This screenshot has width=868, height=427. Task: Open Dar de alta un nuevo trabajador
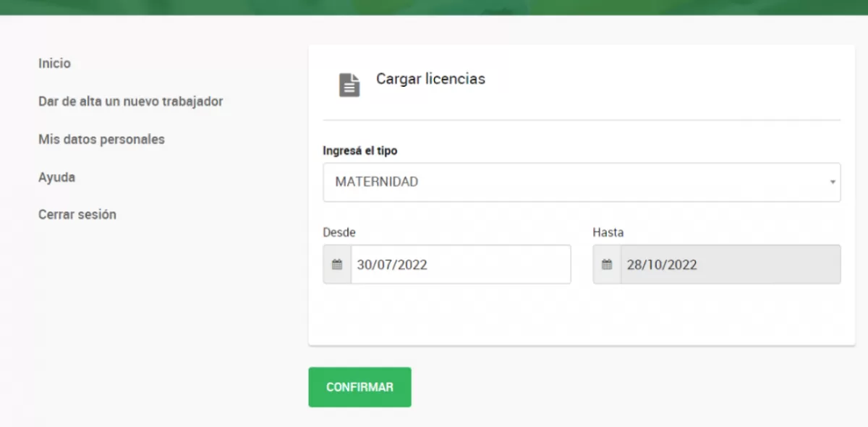(130, 101)
